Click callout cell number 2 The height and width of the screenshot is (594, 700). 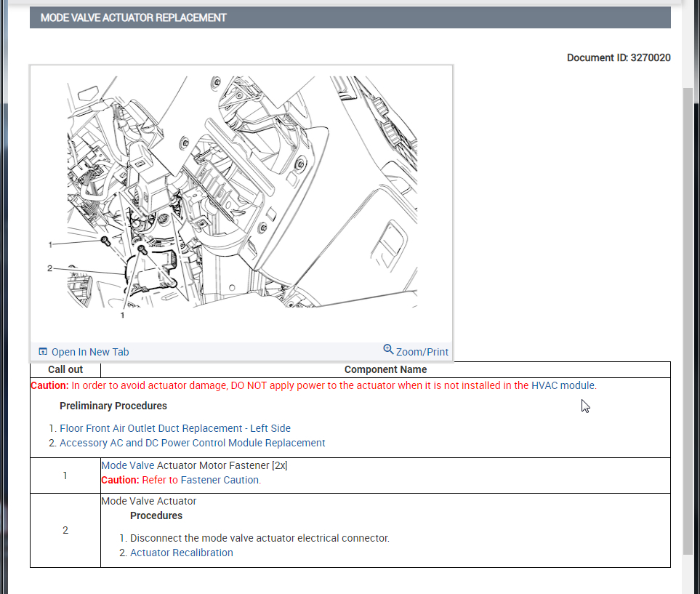[65, 531]
